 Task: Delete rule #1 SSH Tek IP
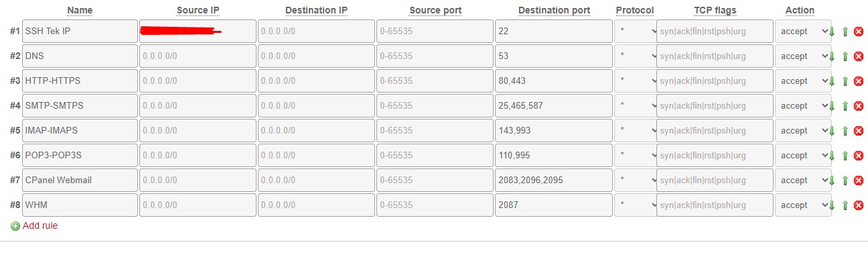point(859,32)
